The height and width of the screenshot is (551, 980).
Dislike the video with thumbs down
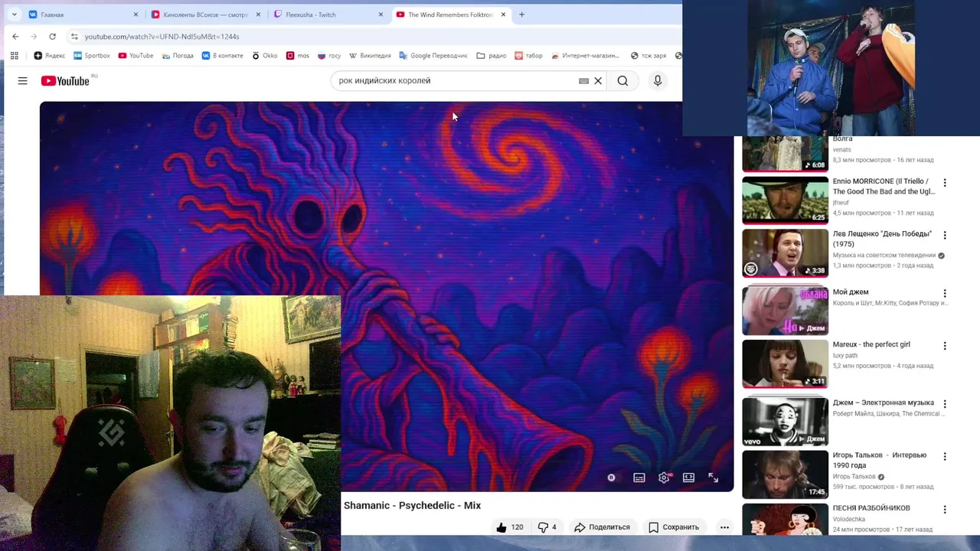click(x=547, y=527)
